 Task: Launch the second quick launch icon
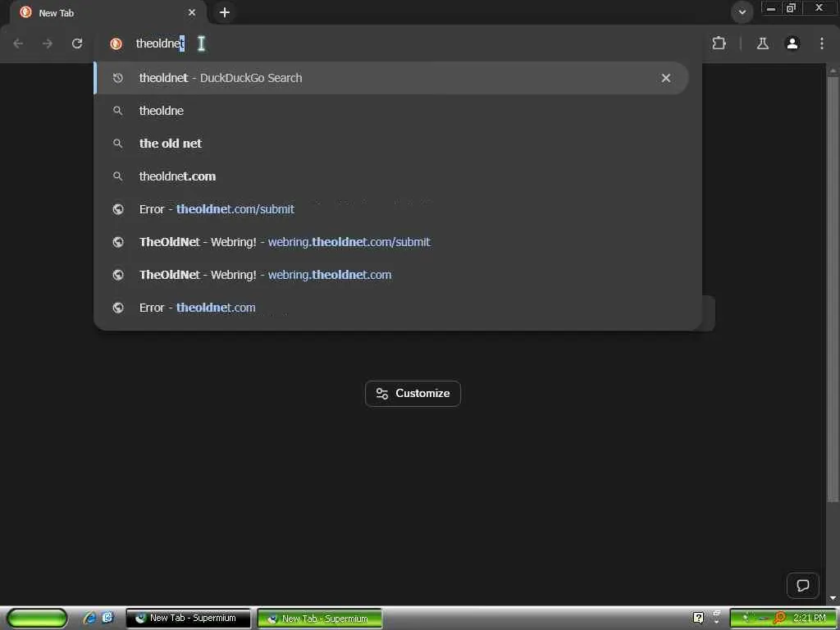(107, 619)
